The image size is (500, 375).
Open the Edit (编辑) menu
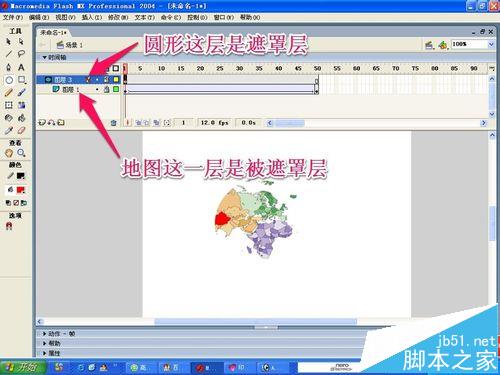click(x=39, y=17)
